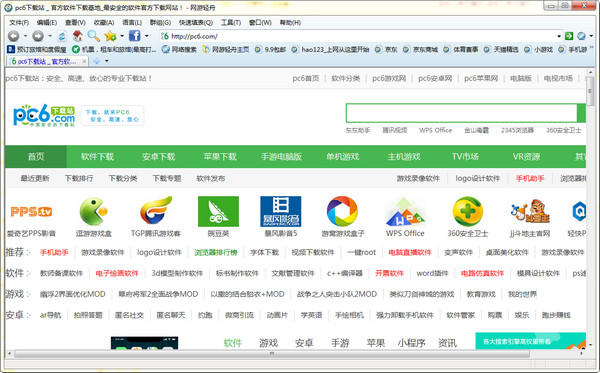The width and height of the screenshot is (600, 373).
Task: Click the green Go arrow beside address bar
Action: coord(569,36)
